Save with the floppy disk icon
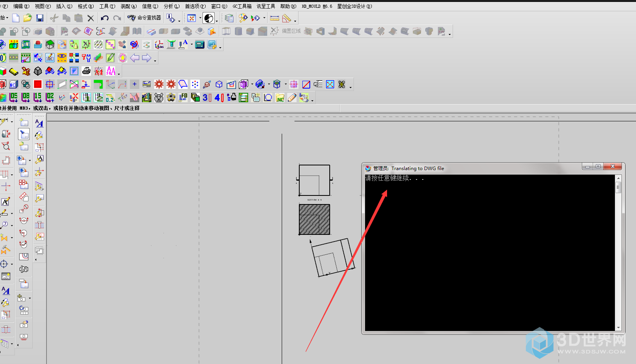This screenshot has height=364, width=636. [x=40, y=18]
